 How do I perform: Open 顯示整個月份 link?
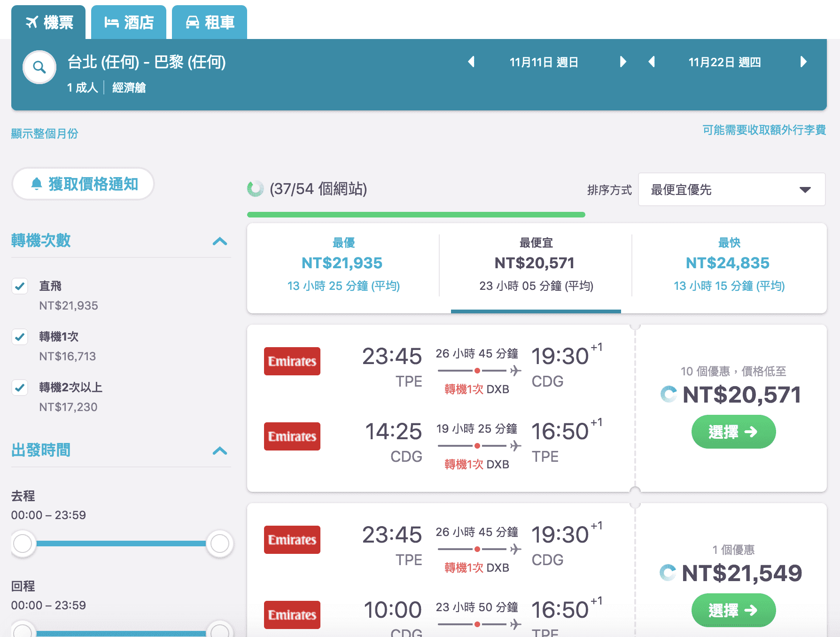click(45, 133)
